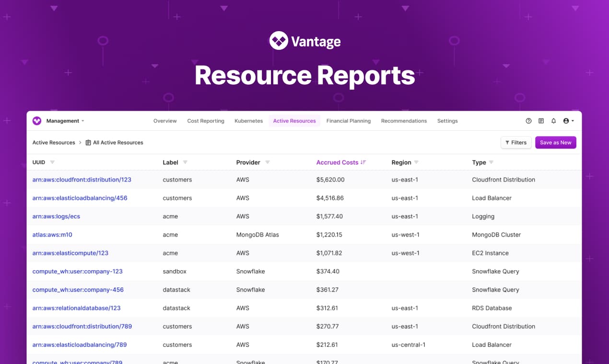Viewport: 609px width, 364px height.
Task: Click the filter icon on the UUID column
Action: [x=52, y=162]
